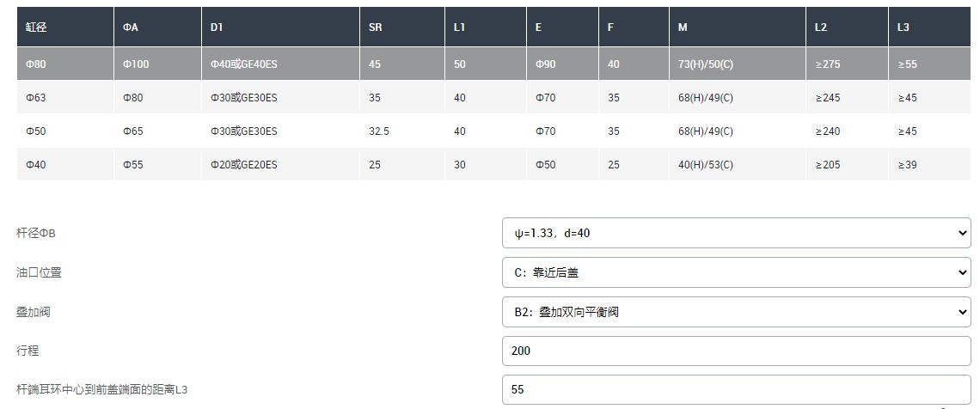980x409 pixels.
Task: Click the 缸径 column header
Action: (36, 27)
